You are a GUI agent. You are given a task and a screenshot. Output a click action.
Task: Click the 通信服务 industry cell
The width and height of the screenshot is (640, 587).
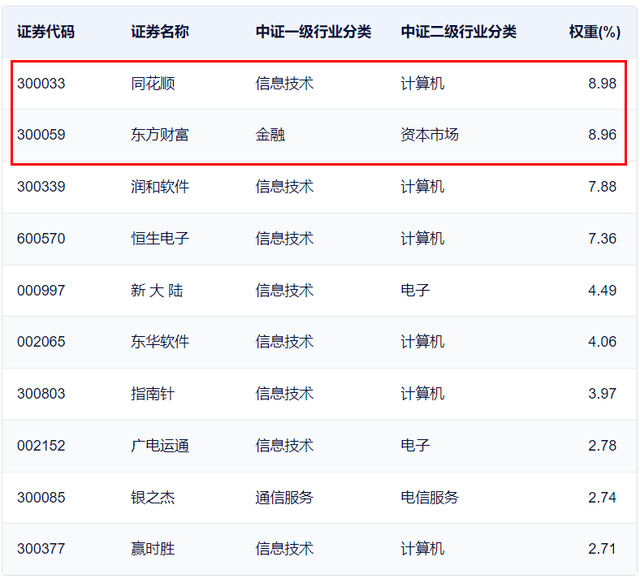(284, 498)
